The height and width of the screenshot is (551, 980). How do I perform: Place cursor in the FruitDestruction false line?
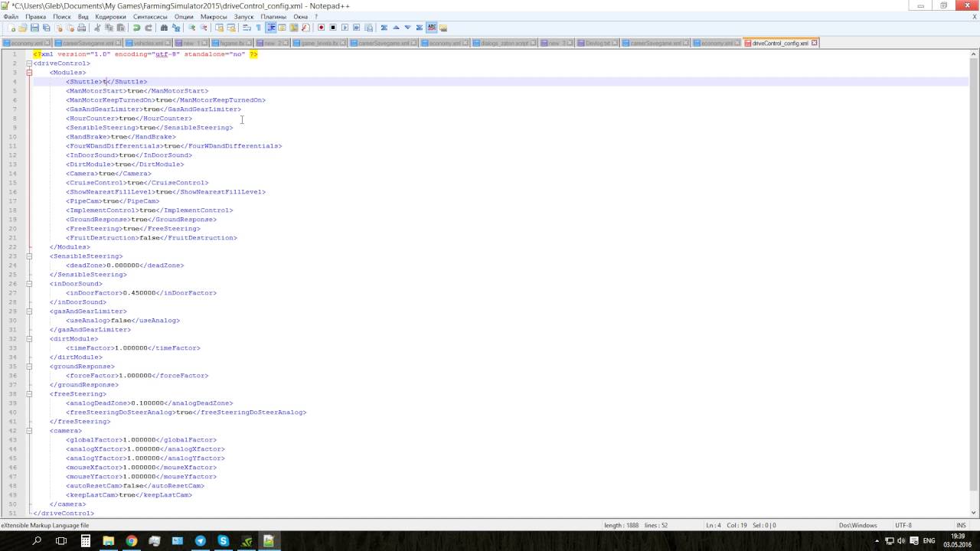pyautogui.click(x=151, y=238)
